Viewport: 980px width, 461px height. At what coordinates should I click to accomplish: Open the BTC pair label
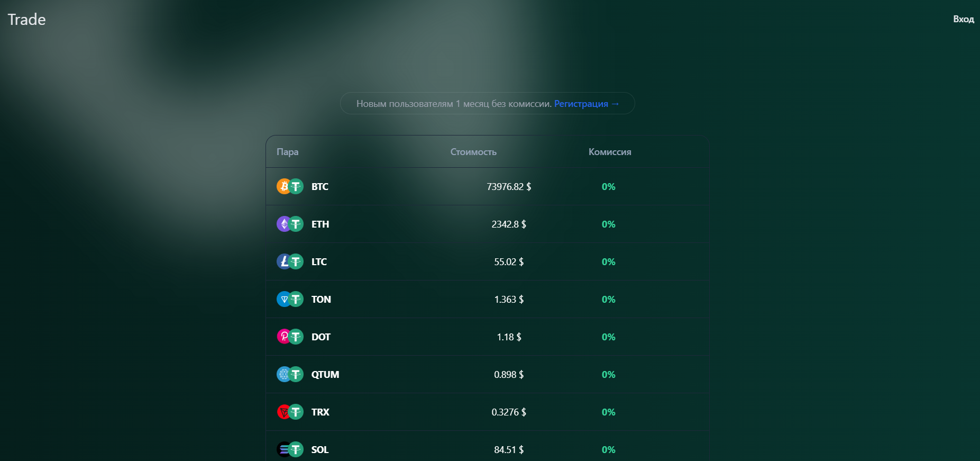[319, 187]
